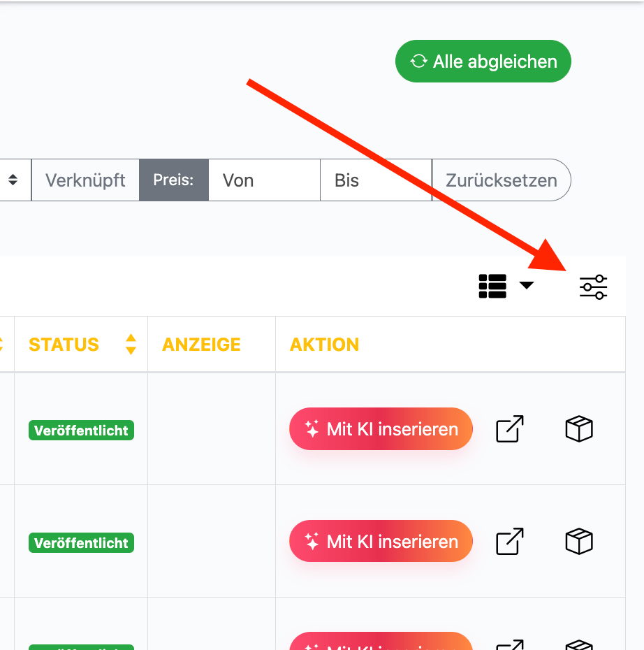Viewport: 644px width, 650px height.
Task: Click the Bis price input field
Action: (x=375, y=180)
